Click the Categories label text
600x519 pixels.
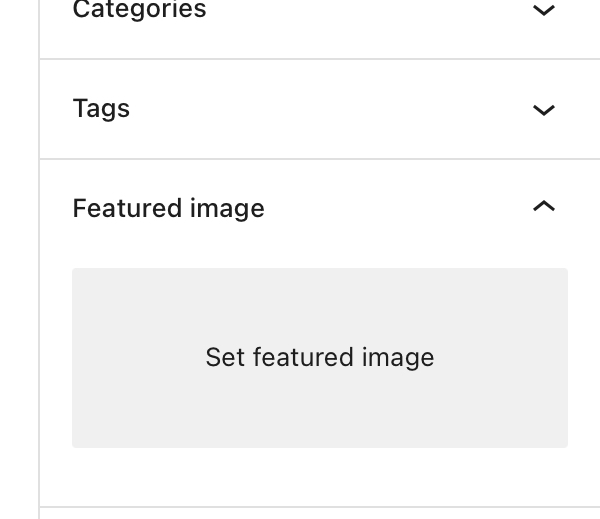[x=140, y=11]
